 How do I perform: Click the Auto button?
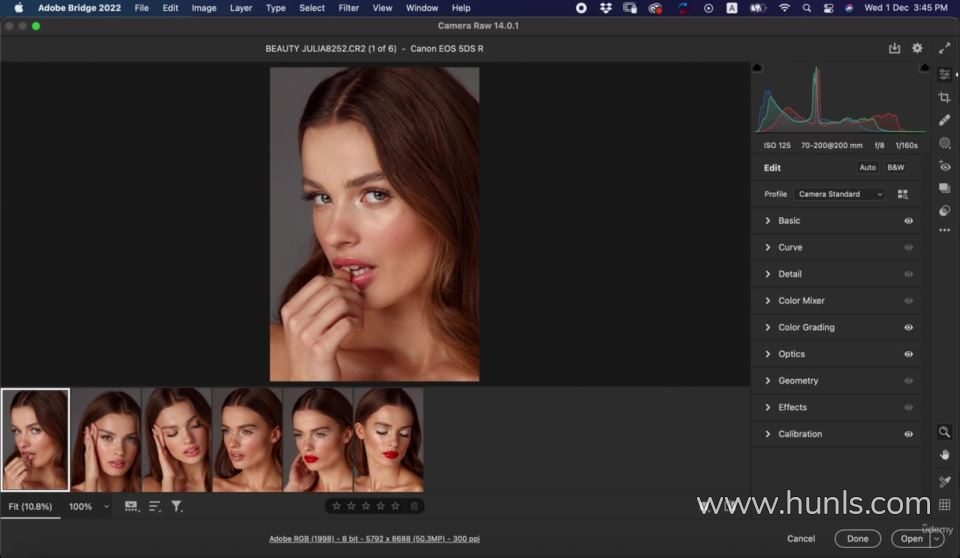[867, 168]
